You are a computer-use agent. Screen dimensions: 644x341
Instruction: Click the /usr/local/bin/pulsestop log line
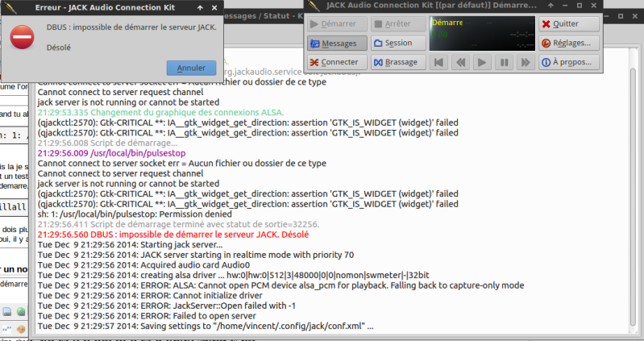(111, 153)
